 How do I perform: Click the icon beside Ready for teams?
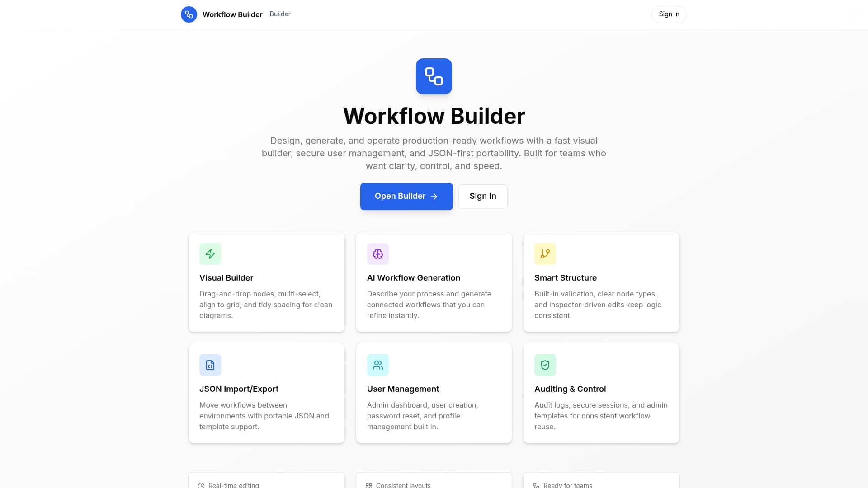point(536,486)
